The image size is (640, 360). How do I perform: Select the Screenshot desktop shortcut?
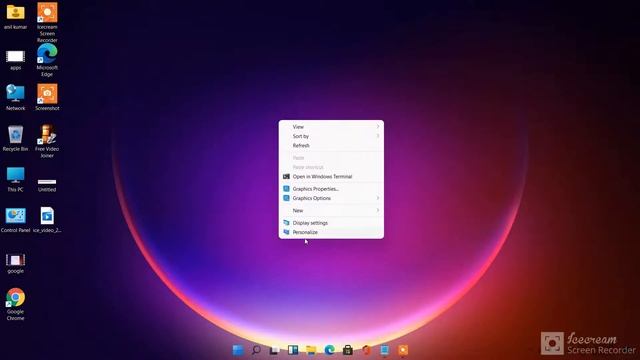click(47, 97)
